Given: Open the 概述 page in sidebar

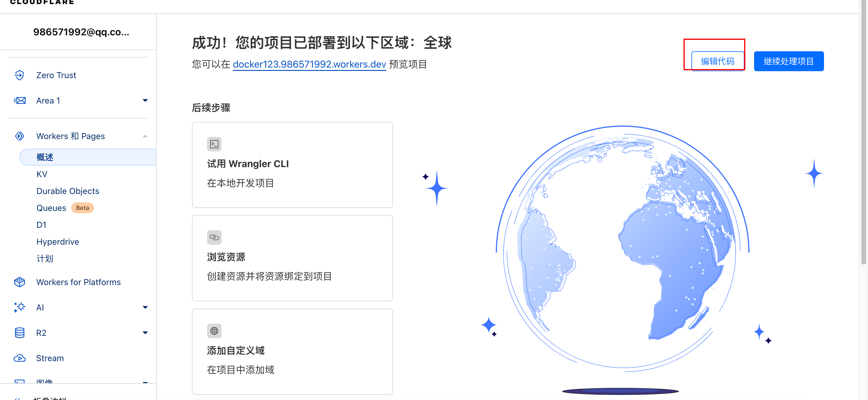Looking at the screenshot, I should point(45,157).
